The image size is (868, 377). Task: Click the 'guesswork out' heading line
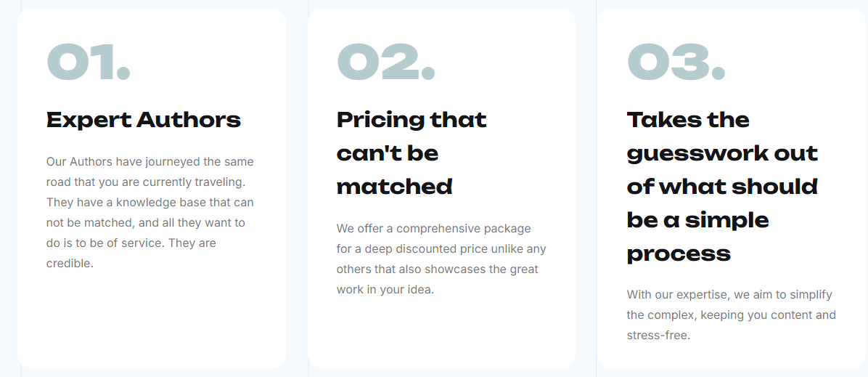722,153
